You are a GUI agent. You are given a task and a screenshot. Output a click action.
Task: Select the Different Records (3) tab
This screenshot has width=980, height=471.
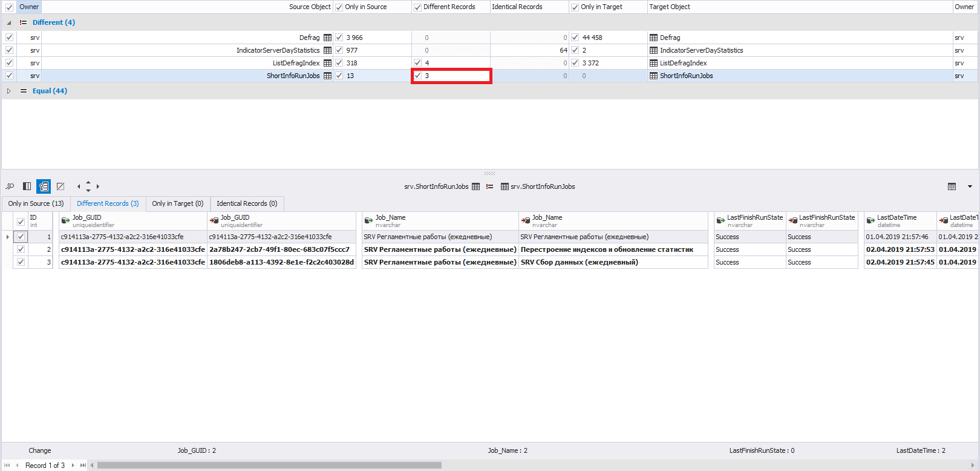coord(108,203)
